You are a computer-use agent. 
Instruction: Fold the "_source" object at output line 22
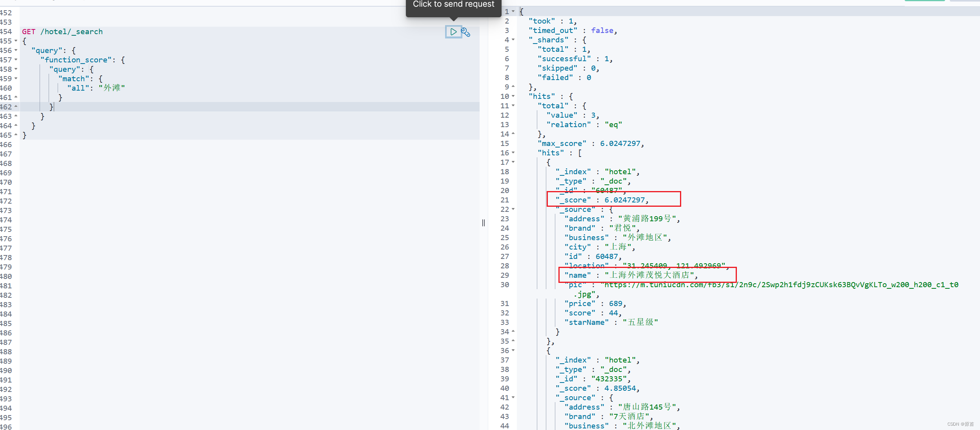[513, 209]
